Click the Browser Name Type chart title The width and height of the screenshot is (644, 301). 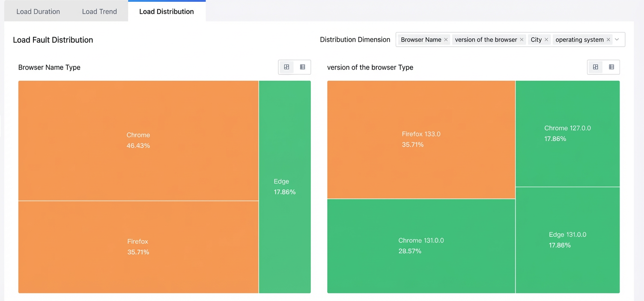49,67
